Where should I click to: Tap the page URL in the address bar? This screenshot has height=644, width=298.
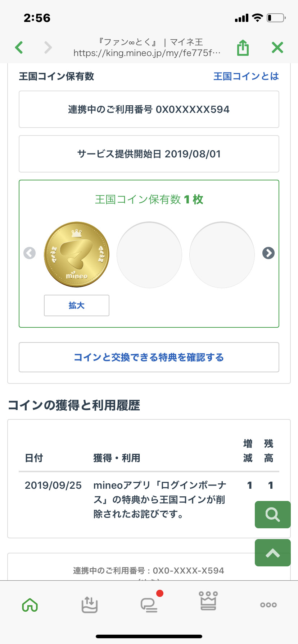point(147,53)
